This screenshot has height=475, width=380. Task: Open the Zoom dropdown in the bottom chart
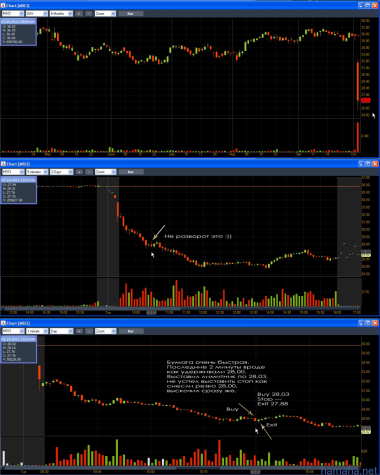point(105,331)
